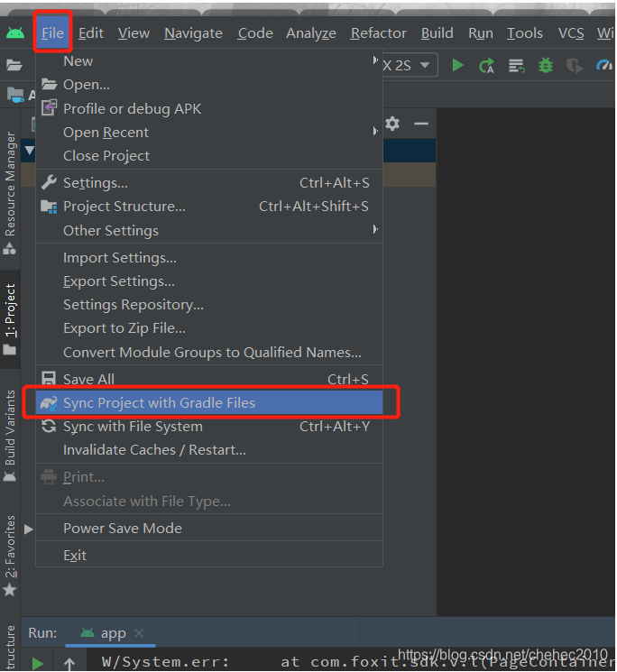Open the VCS menu
The image size is (617, 672).
[571, 33]
